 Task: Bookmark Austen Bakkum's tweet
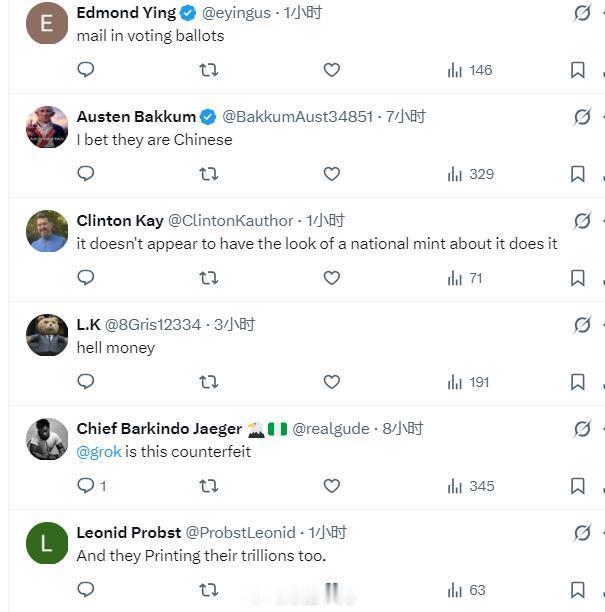(577, 174)
